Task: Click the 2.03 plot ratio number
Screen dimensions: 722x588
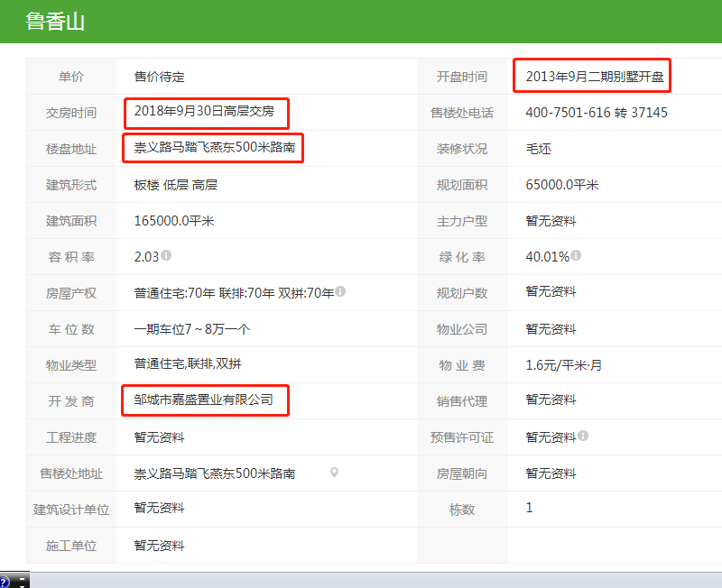Action: point(146,257)
